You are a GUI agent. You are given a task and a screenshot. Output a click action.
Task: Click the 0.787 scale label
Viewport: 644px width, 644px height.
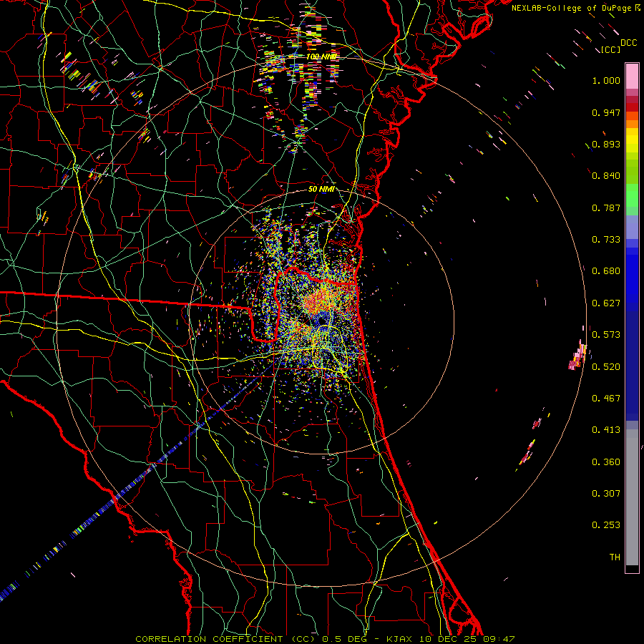tap(606, 208)
